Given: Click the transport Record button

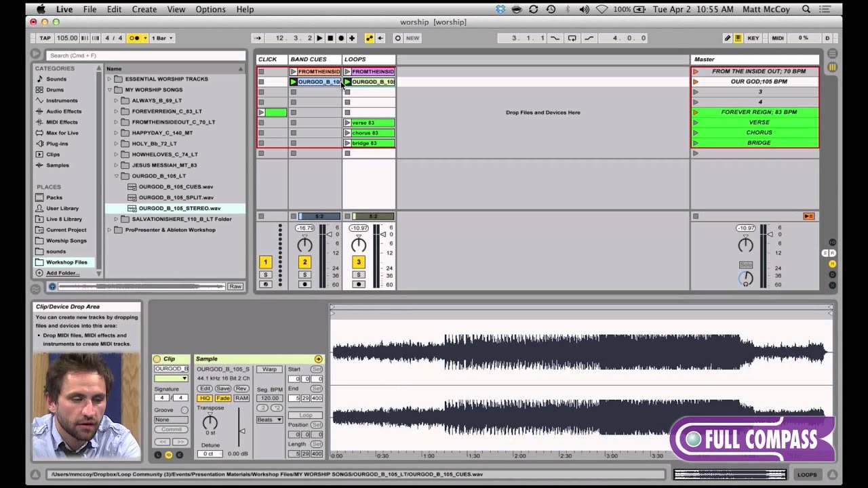Looking at the screenshot, I should pos(341,38).
